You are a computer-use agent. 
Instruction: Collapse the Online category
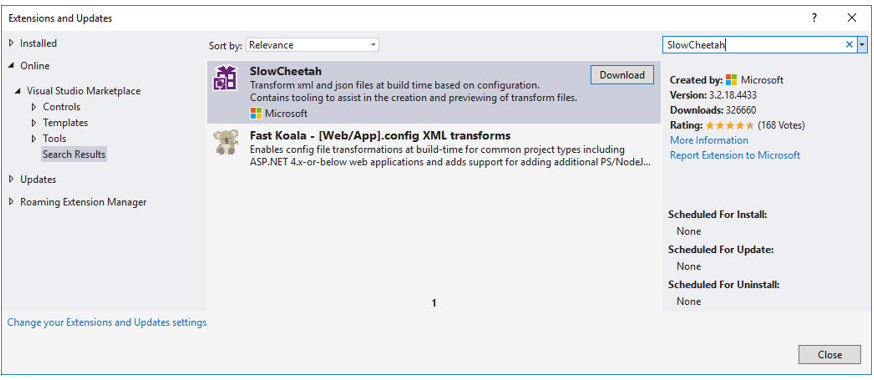pos(11,66)
